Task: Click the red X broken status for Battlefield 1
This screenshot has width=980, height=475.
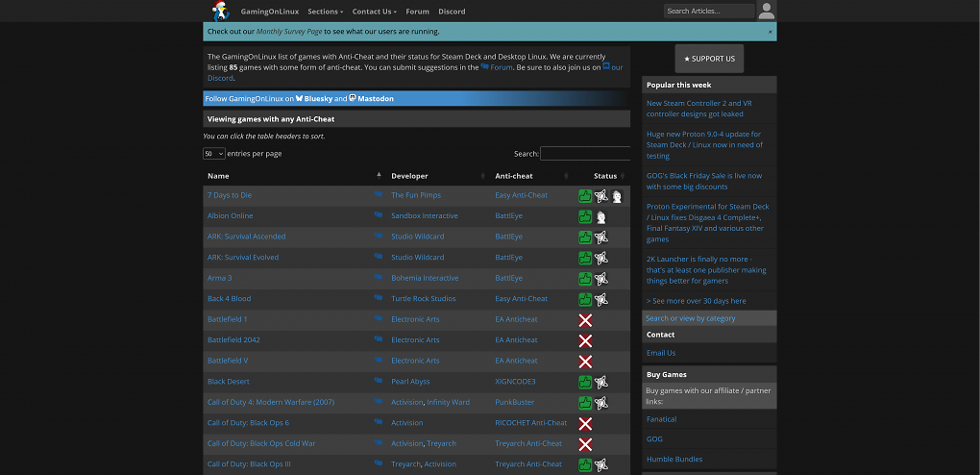Action: pyautogui.click(x=585, y=320)
